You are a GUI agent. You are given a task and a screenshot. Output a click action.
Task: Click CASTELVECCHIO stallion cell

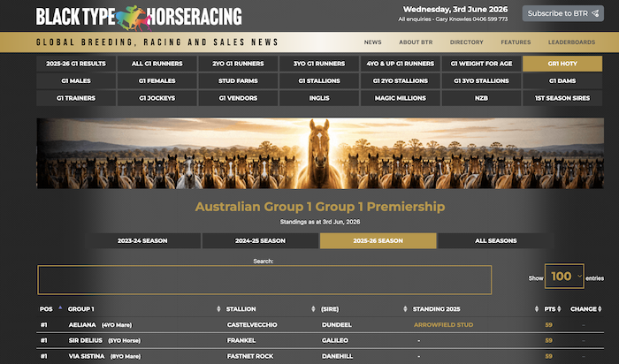pos(252,325)
